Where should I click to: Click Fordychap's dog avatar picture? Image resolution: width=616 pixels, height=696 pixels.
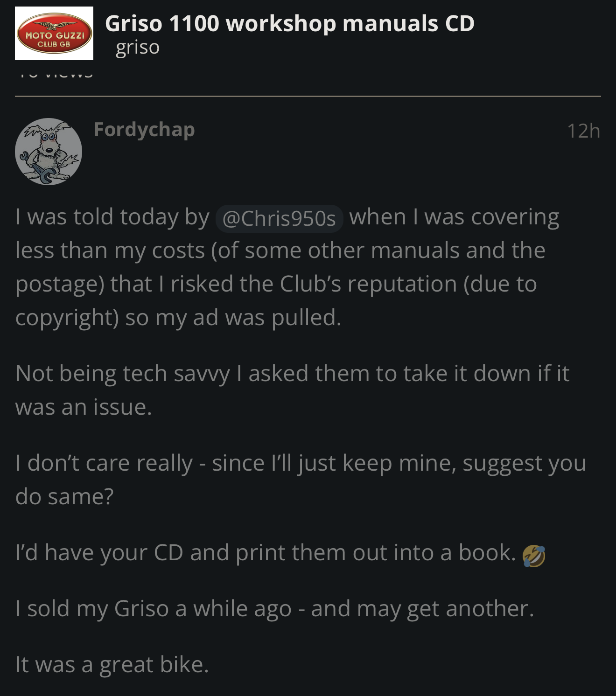coord(49,152)
